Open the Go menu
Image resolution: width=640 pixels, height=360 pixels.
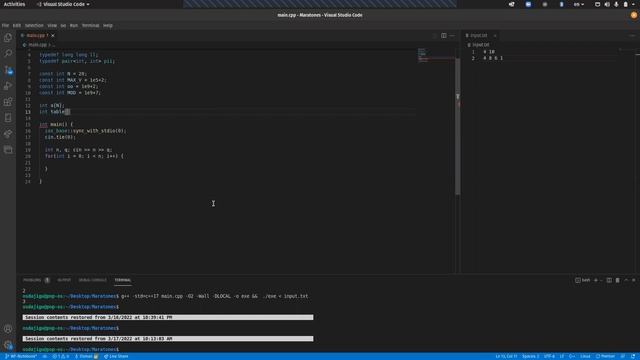(63, 25)
